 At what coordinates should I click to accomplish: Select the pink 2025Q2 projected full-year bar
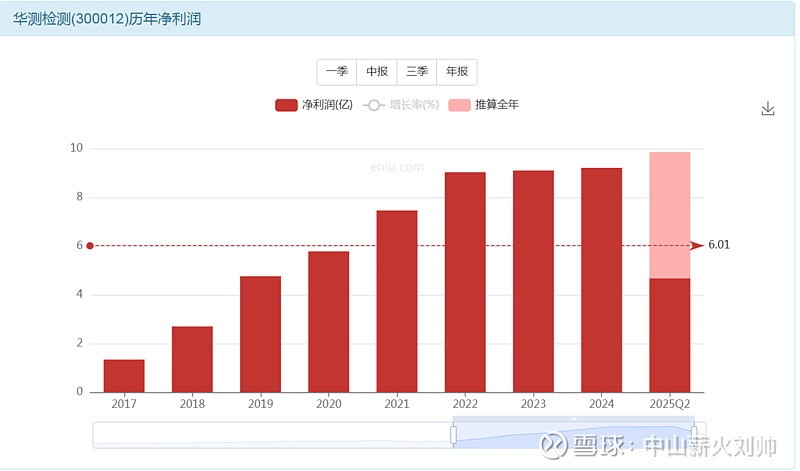[670, 215]
